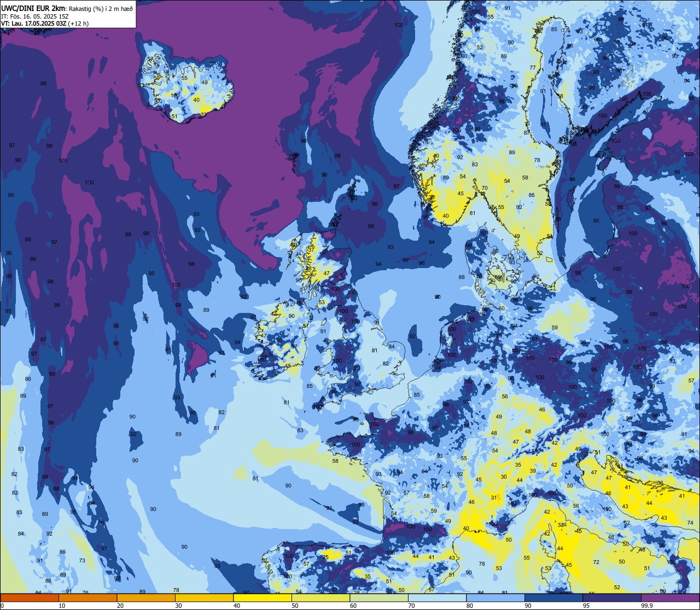Select the 30–40 golden yellow legend swatch

[204, 598]
